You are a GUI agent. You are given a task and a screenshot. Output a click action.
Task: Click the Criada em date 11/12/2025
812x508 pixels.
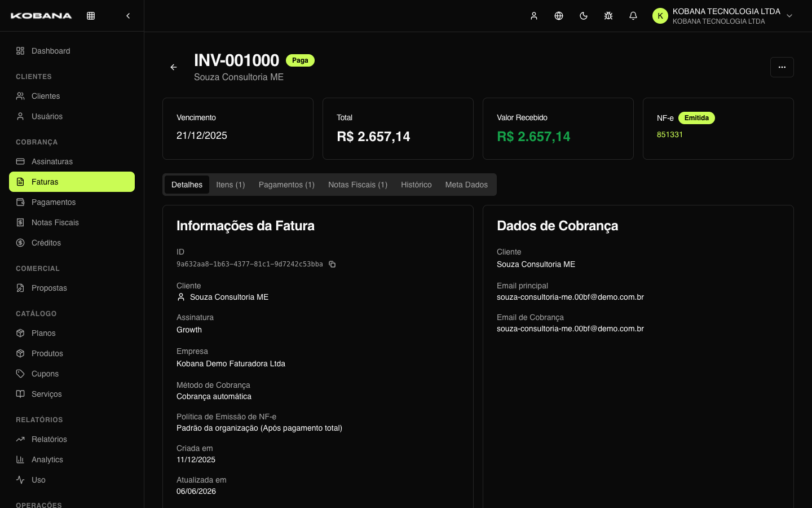196,459
